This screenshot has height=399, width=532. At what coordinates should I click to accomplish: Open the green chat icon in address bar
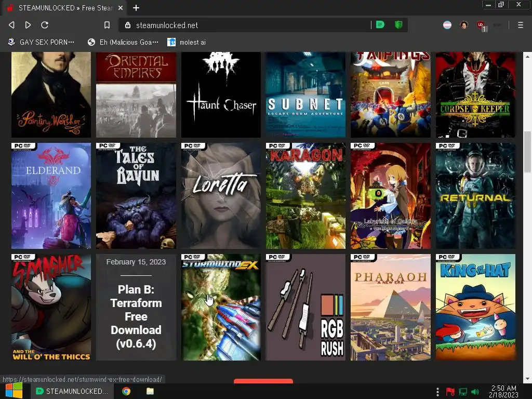pyautogui.click(x=380, y=25)
